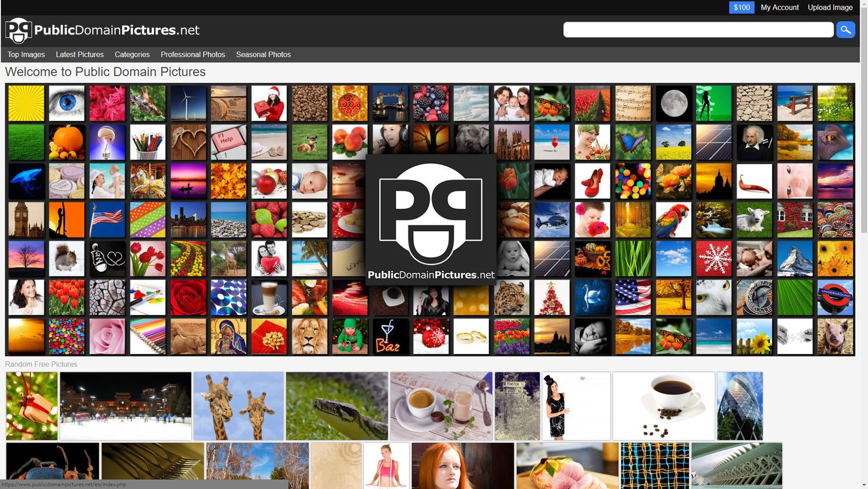Viewport: 868px width, 489px height.
Task: Open the sunflower thumbnail in bottom row
Action: pos(754,336)
